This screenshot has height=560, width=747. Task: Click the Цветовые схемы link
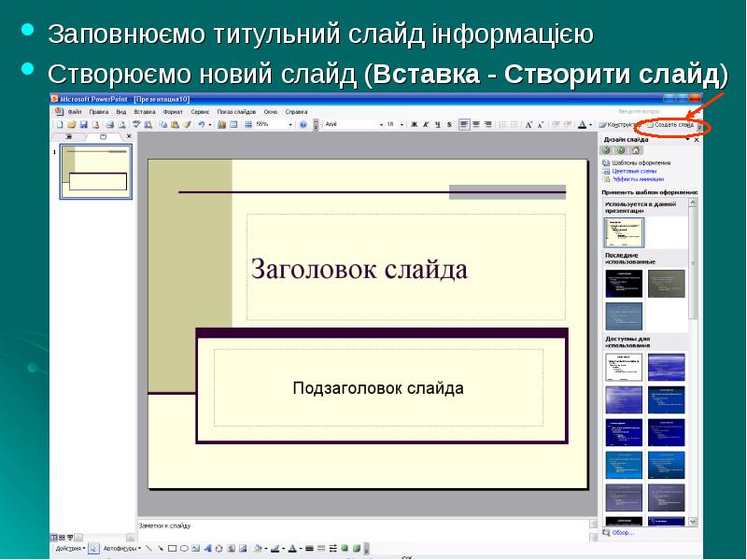tap(634, 171)
